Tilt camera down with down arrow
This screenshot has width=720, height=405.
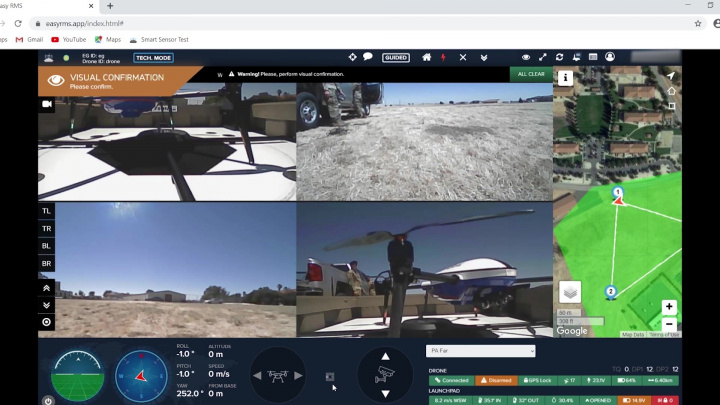point(385,394)
